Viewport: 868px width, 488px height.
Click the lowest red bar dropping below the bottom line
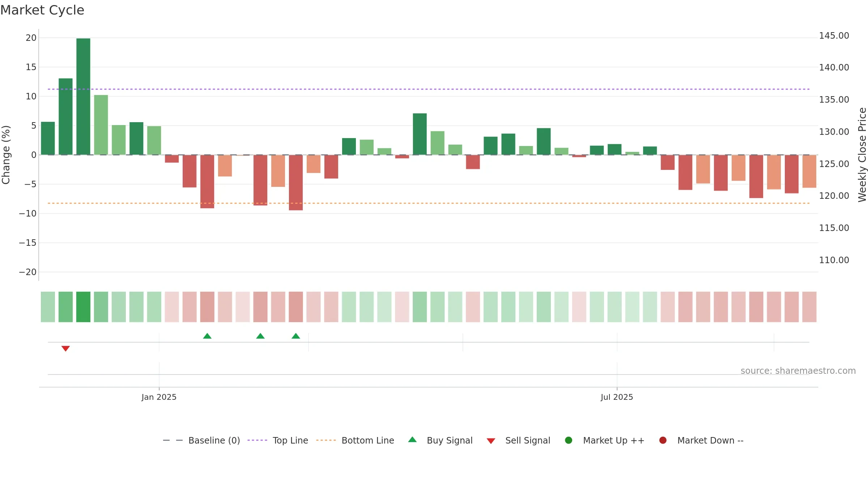(x=296, y=183)
